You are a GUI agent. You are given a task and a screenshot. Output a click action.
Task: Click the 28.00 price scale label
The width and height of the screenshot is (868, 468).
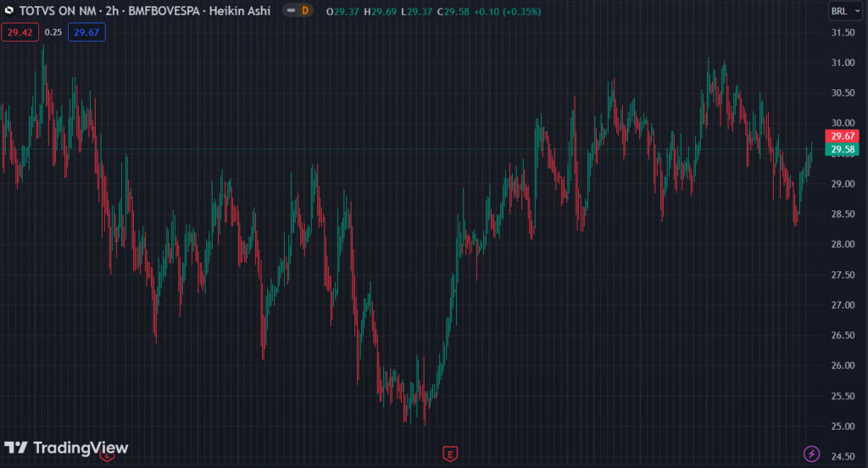click(x=843, y=244)
